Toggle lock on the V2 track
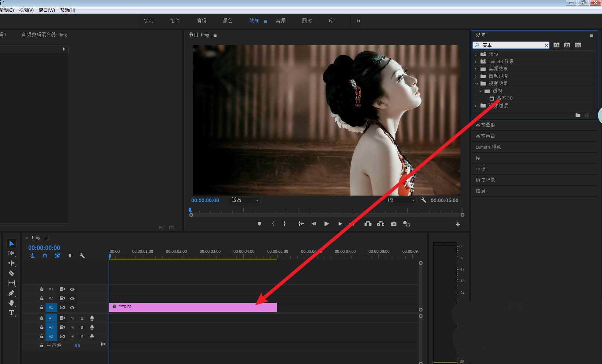This screenshot has width=602, height=364. (x=42, y=298)
